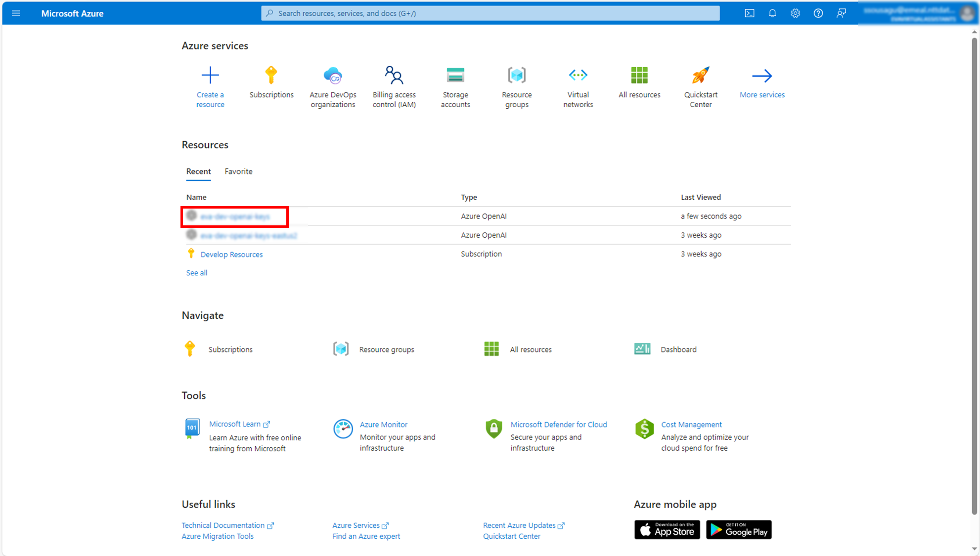Click the Microsoft Azure home title
Image resolution: width=980 pixels, height=556 pixels.
point(72,13)
